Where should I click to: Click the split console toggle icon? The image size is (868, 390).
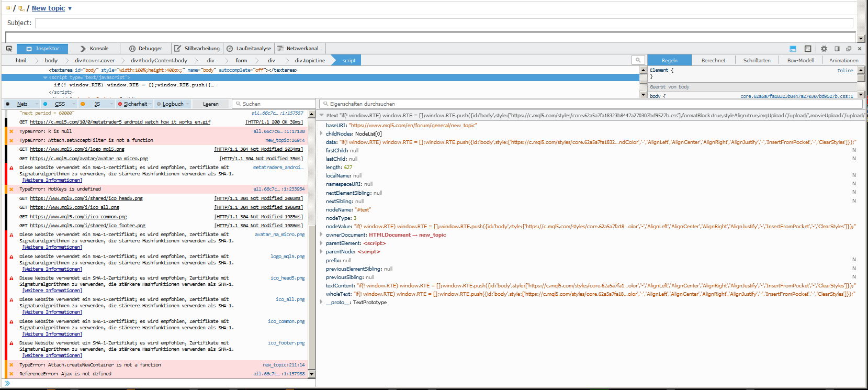793,49
